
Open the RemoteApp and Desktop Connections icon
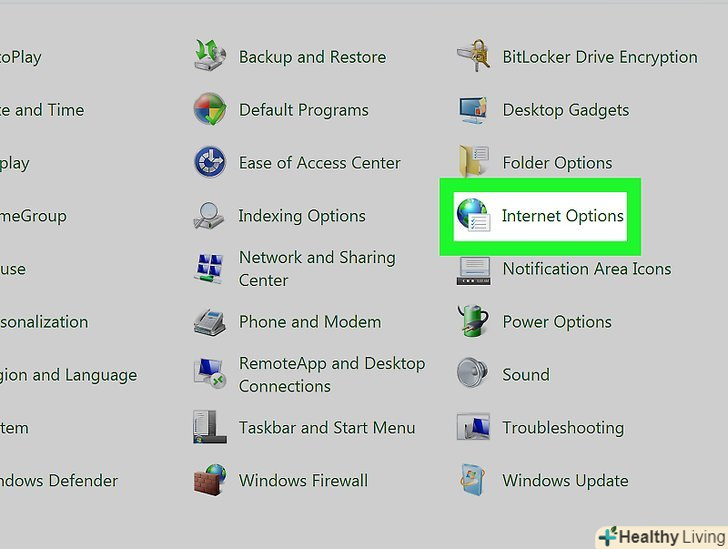[x=210, y=374]
